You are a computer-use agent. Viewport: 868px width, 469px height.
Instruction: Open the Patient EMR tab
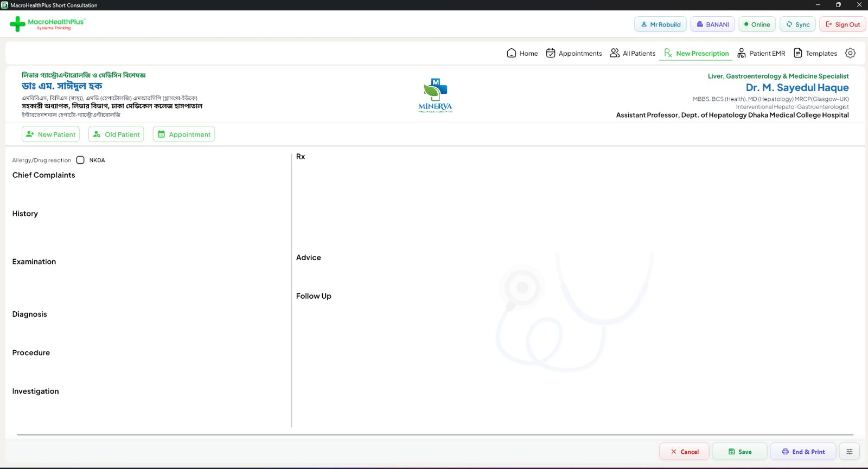[x=761, y=53]
